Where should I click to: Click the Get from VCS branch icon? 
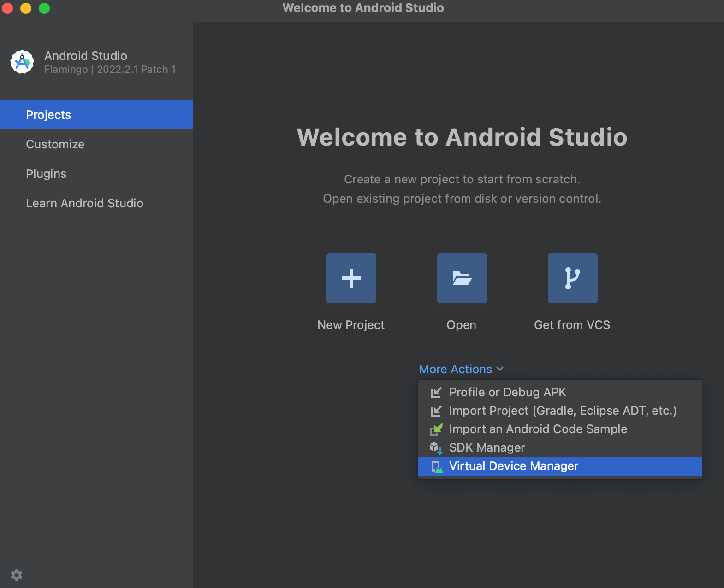click(x=572, y=278)
